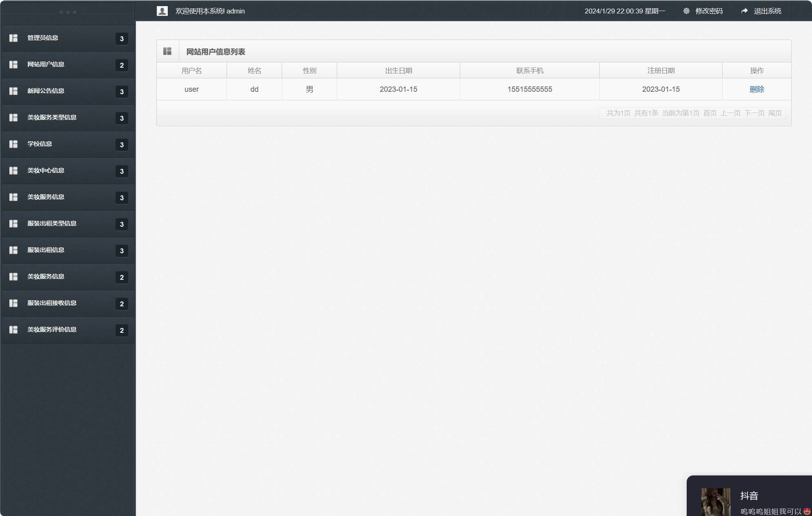
Task: Delete the user row via 删除
Action: (x=756, y=89)
